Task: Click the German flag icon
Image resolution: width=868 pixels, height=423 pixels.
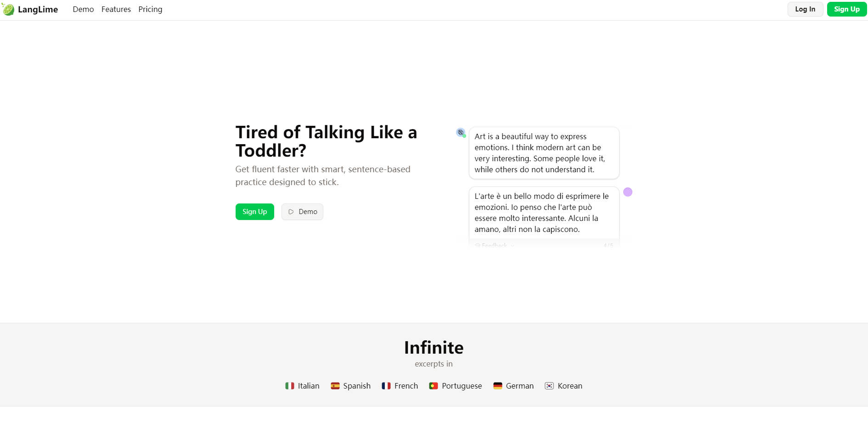Action: tap(498, 386)
